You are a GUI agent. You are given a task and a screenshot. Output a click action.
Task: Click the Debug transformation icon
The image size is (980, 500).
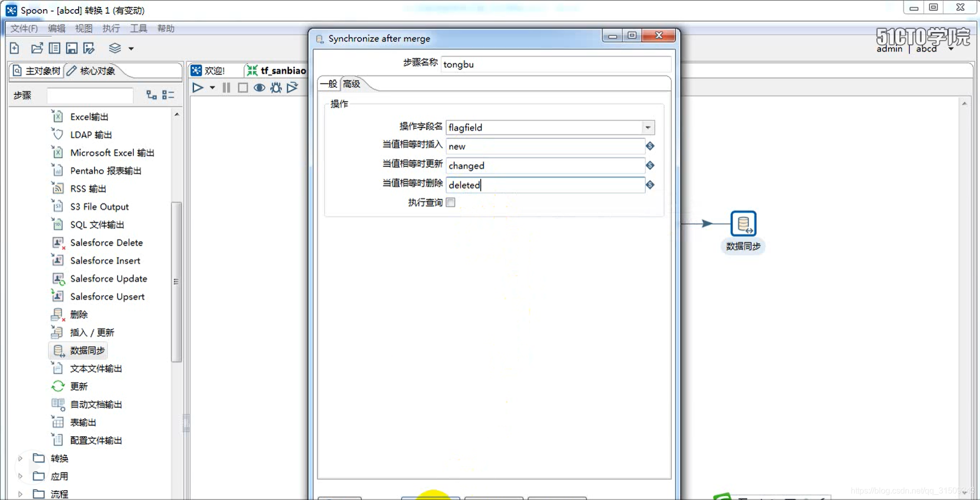click(x=276, y=88)
